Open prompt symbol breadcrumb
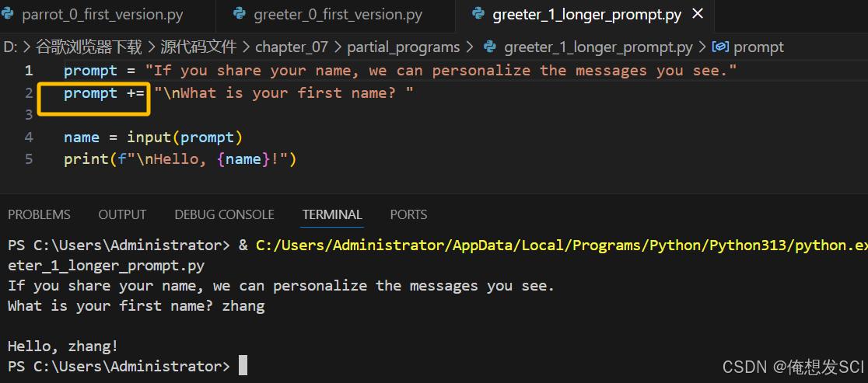Screen dimensions: 868x383 [758, 47]
